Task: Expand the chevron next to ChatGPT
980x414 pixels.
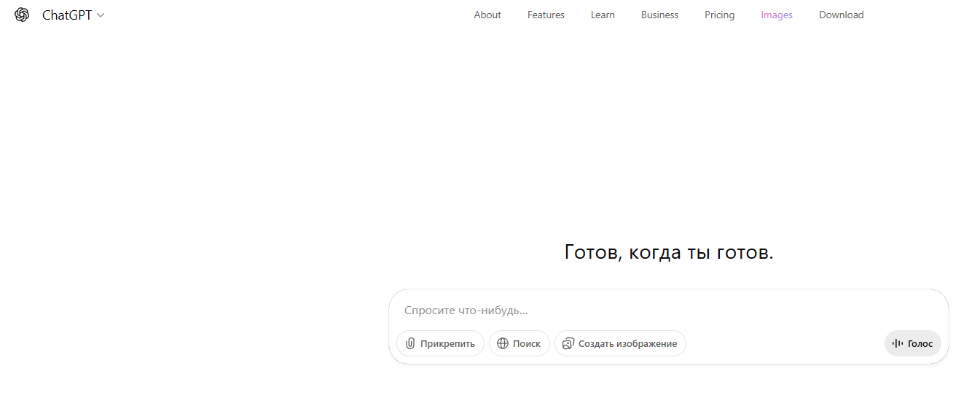Action: point(101,15)
